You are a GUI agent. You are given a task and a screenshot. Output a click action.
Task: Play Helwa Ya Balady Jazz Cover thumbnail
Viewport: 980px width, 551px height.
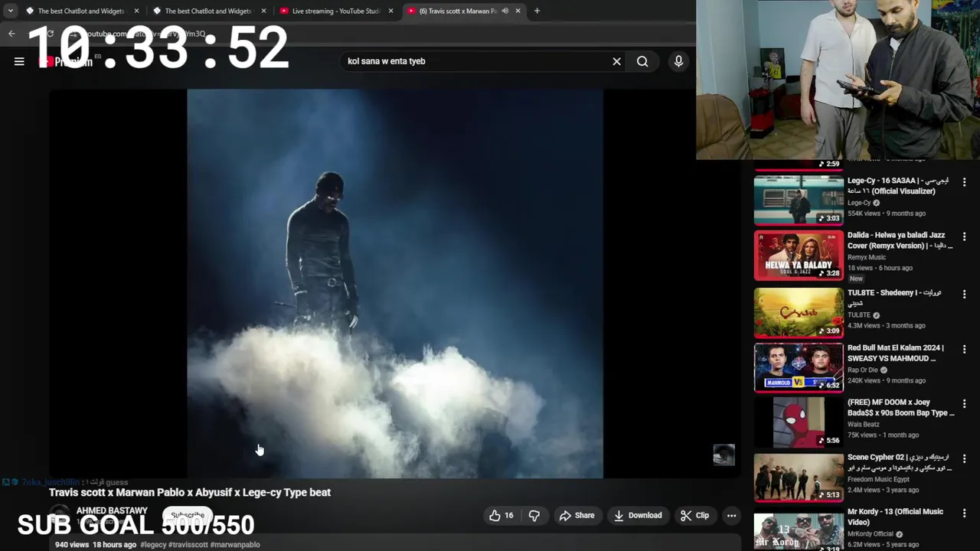point(799,256)
